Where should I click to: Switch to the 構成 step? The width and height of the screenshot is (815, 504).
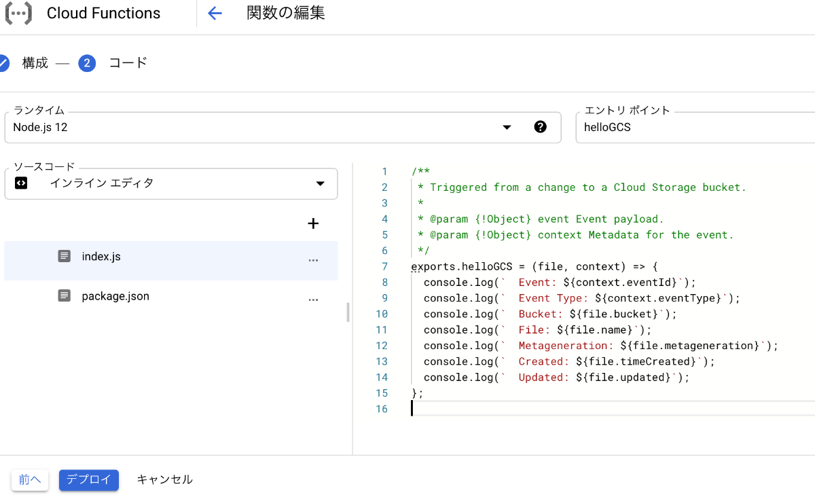35,63
